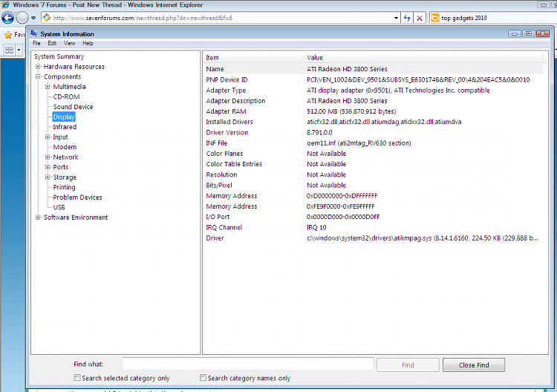Image resolution: width=557 pixels, height=392 pixels.
Task: Minimize the Internet Explorer window
Action: [x=543, y=5]
